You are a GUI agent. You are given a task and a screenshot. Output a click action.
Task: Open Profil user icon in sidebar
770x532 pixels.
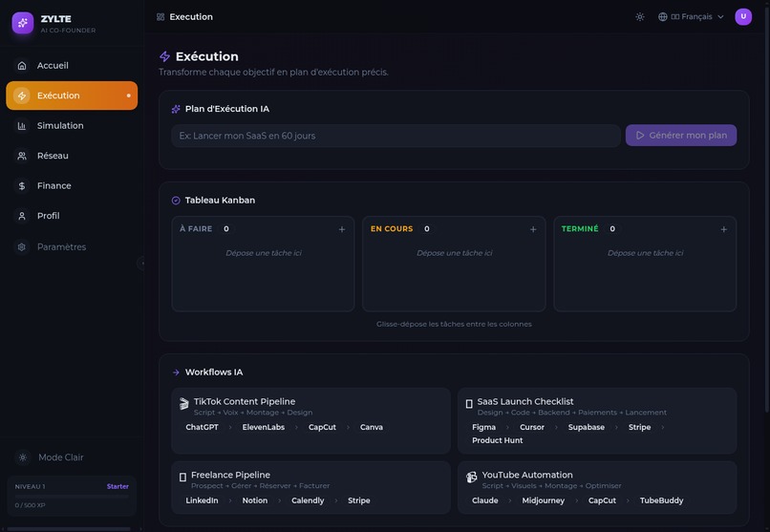point(22,216)
